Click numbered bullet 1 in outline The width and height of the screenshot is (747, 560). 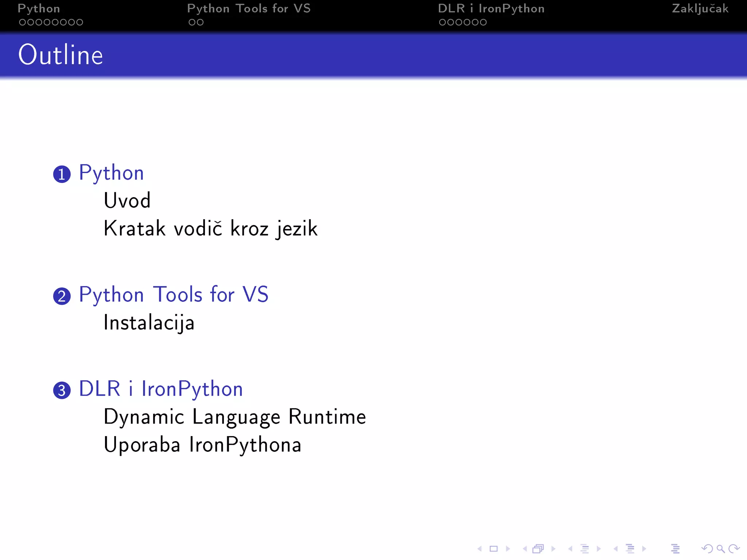[62, 174]
